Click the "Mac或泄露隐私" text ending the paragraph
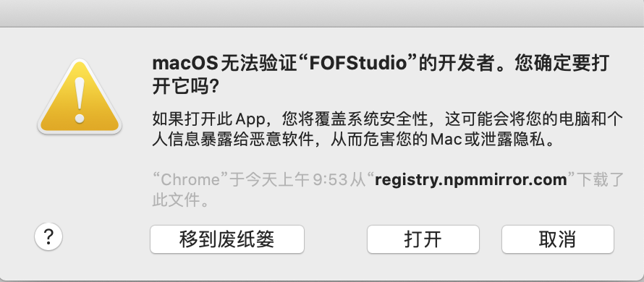The width and height of the screenshot is (644, 282). 491,141
